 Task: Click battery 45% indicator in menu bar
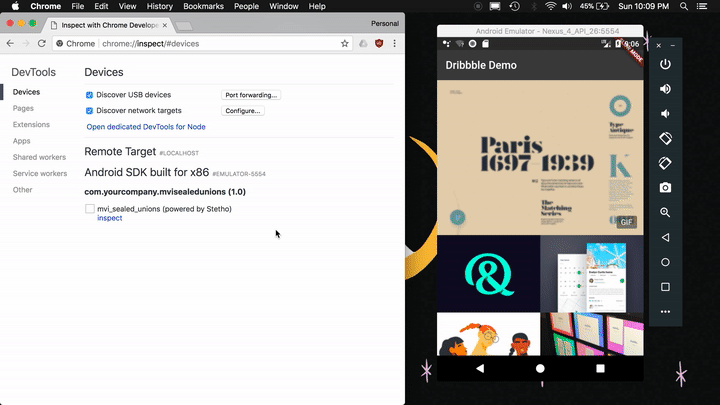click(594, 6)
